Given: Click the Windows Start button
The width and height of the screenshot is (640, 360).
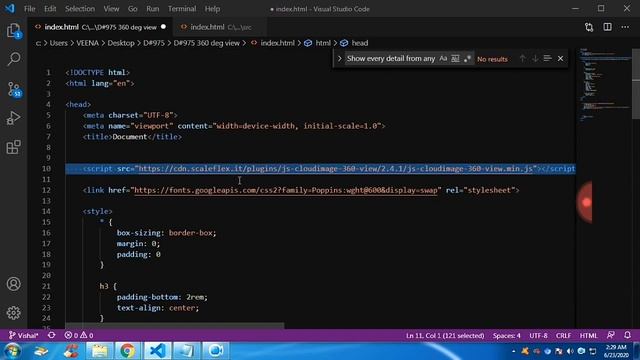Looking at the screenshot, I should 12,351.
